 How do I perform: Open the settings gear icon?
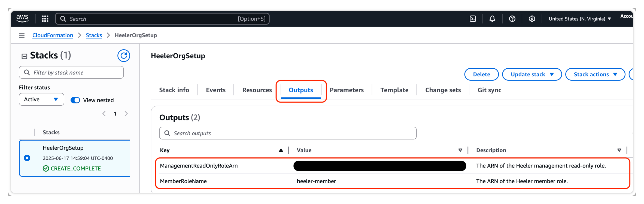(532, 19)
